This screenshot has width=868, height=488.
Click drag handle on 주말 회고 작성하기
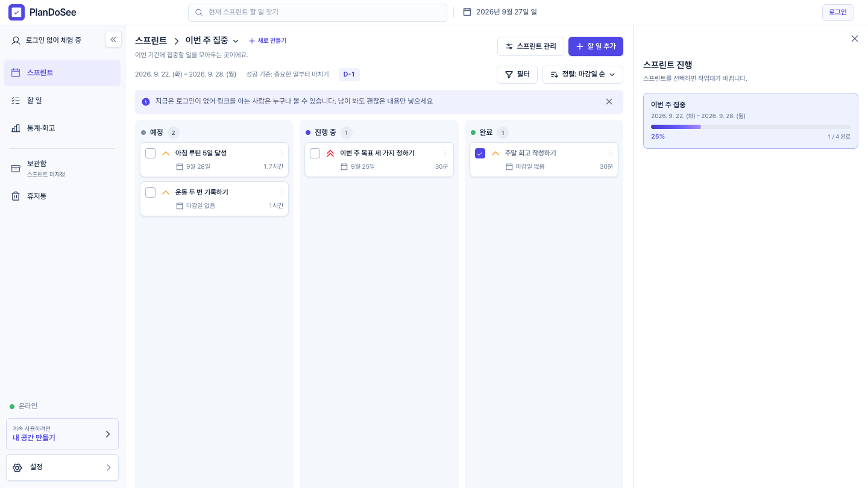coord(611,153)
